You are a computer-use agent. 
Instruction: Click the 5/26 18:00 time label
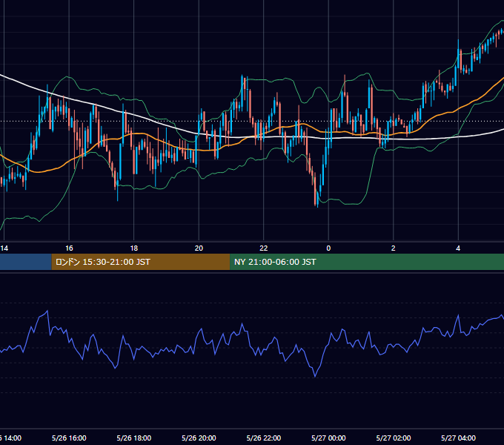[x=134, y=438]
